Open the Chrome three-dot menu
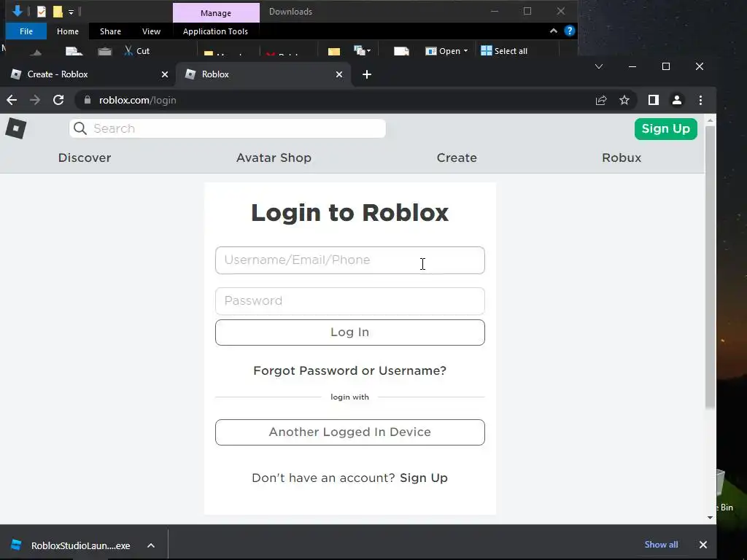Screen dimensions: 747x560 coord(700,100)
